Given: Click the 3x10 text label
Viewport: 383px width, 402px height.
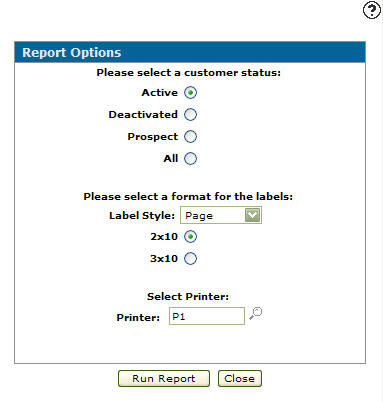Looking at the screenshot, I should (164, 259).
